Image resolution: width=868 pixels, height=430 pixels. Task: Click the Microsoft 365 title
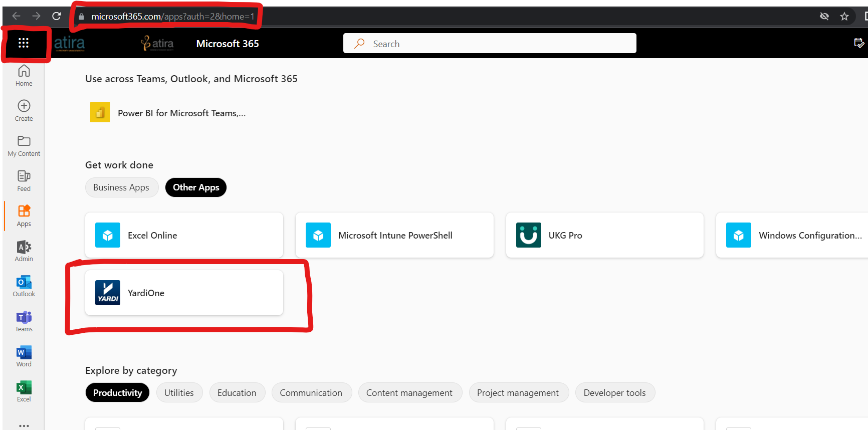click(228, 44)
